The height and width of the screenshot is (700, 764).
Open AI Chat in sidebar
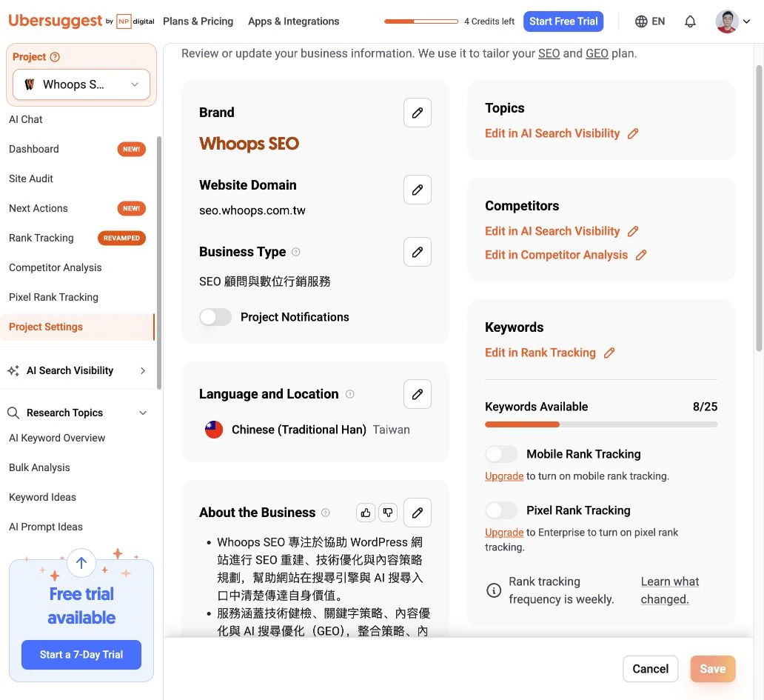click(25, 119)
